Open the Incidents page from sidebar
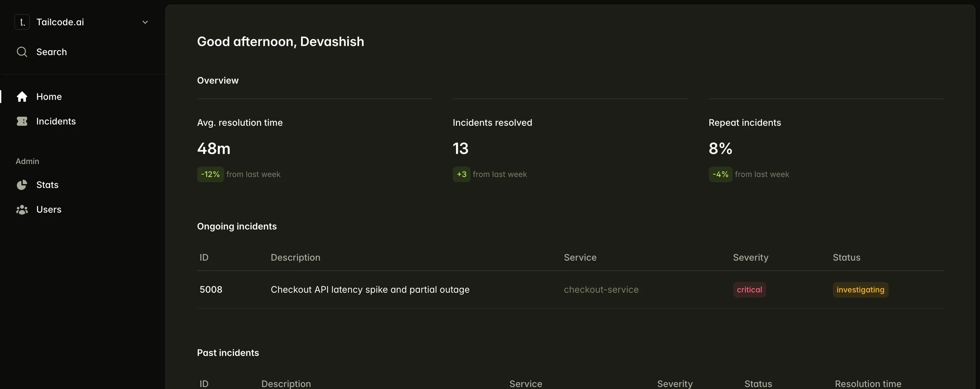This screenshot has height=389, width=980. 56,122
